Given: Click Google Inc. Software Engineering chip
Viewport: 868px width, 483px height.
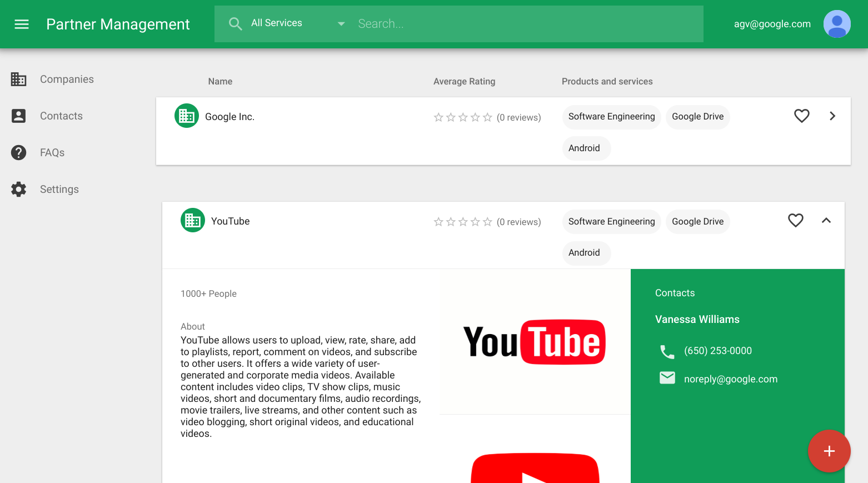Looking at the screenshot, I should (611, 117).
